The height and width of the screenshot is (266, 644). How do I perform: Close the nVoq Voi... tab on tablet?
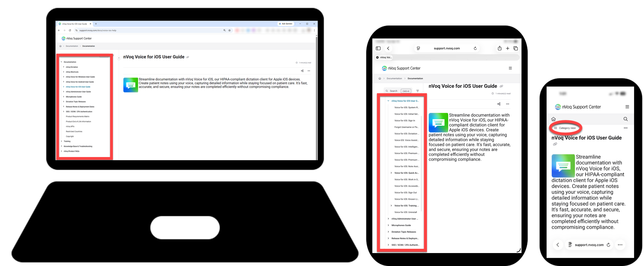coord(377,58)
